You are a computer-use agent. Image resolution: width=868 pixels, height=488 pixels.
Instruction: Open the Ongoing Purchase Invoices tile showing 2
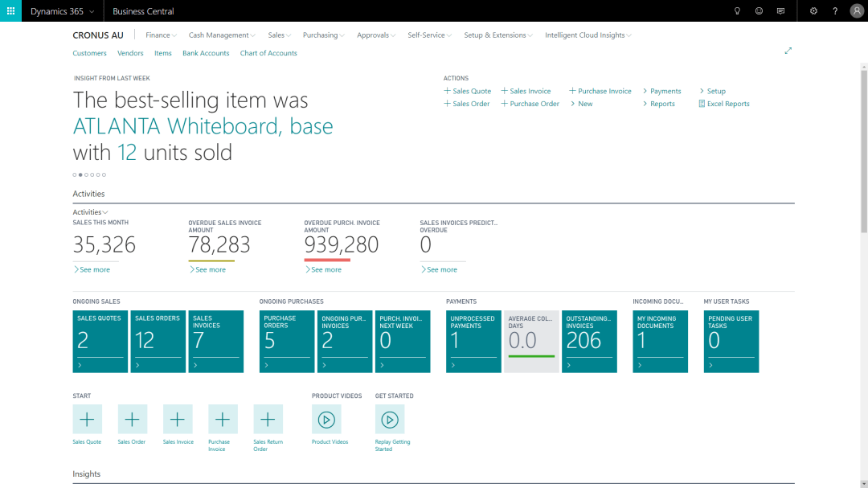(x=345, y=341)
